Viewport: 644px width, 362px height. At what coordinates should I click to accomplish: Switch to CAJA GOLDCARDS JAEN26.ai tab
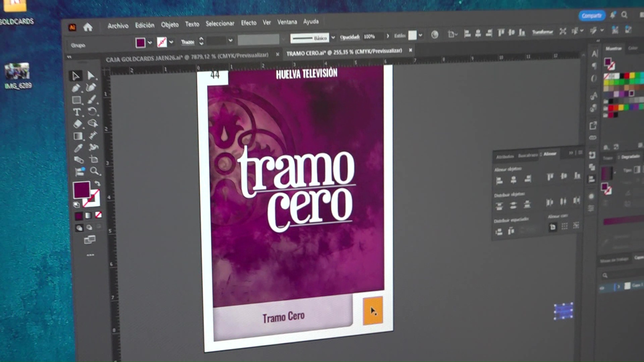pos(187,58)
